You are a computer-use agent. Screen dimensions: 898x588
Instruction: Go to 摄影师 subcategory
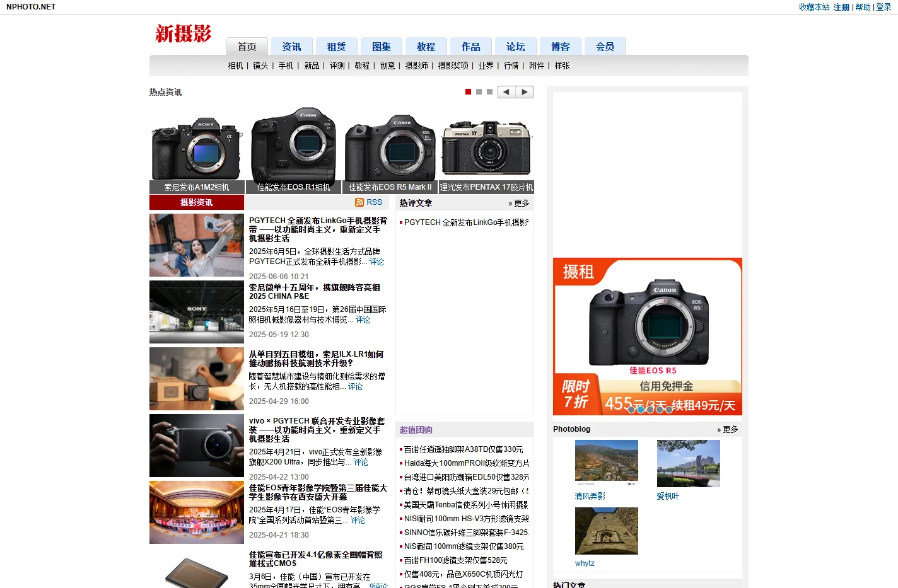point(416,66)
